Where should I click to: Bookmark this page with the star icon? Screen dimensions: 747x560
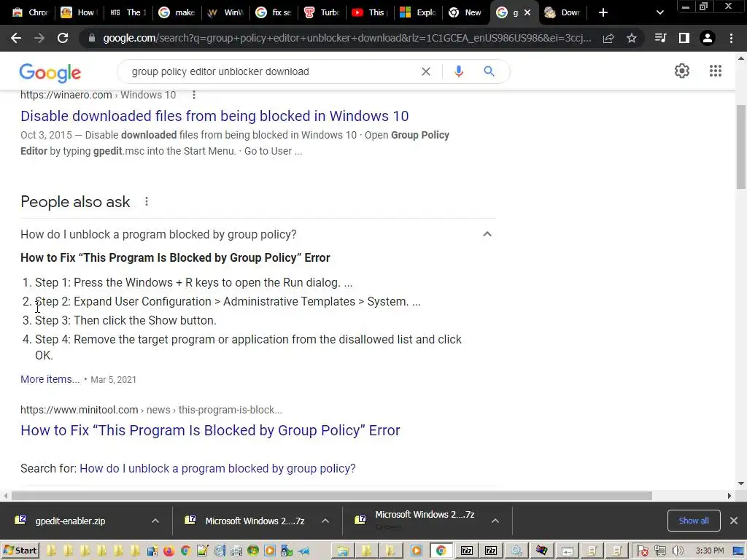pos(631,38)
